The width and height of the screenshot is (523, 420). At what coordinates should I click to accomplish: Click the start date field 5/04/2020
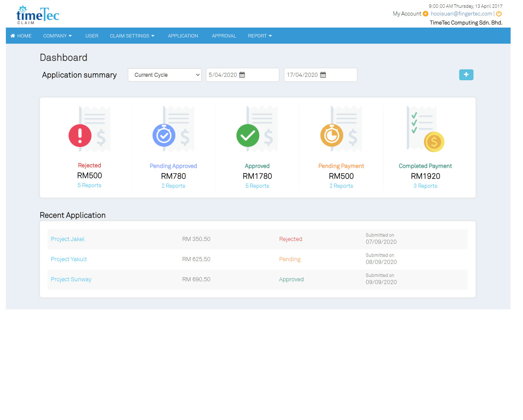pyautogui.click(x=242, y=75)
